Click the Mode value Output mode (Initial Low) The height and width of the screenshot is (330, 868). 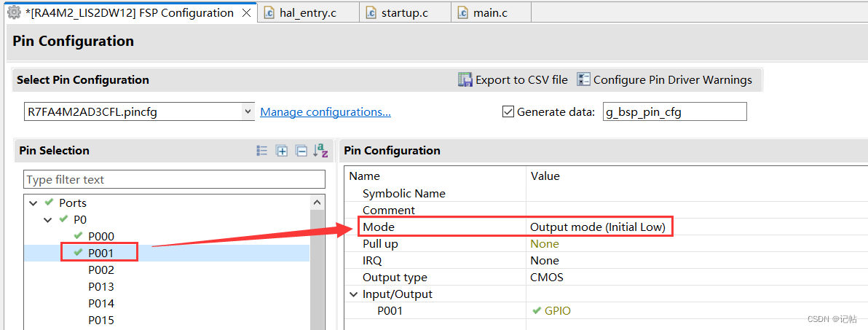tap(597, 227)
